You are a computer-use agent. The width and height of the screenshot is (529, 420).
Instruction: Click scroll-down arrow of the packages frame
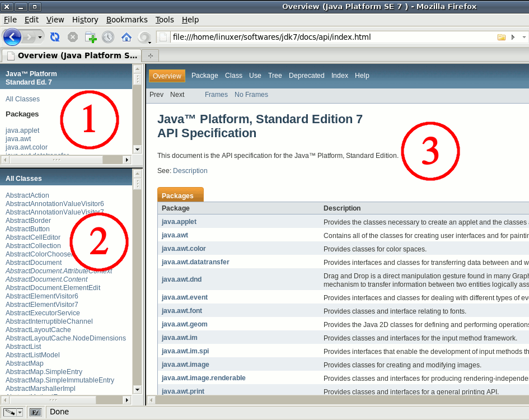pos(137,149)
